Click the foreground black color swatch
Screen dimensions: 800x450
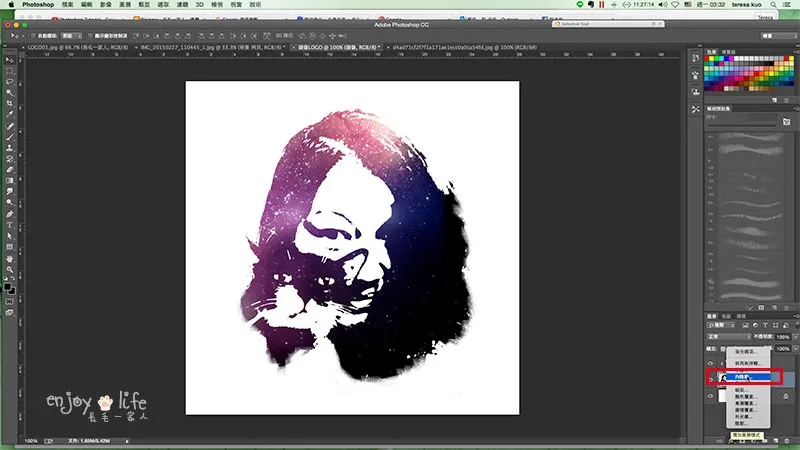click(8, 287)
